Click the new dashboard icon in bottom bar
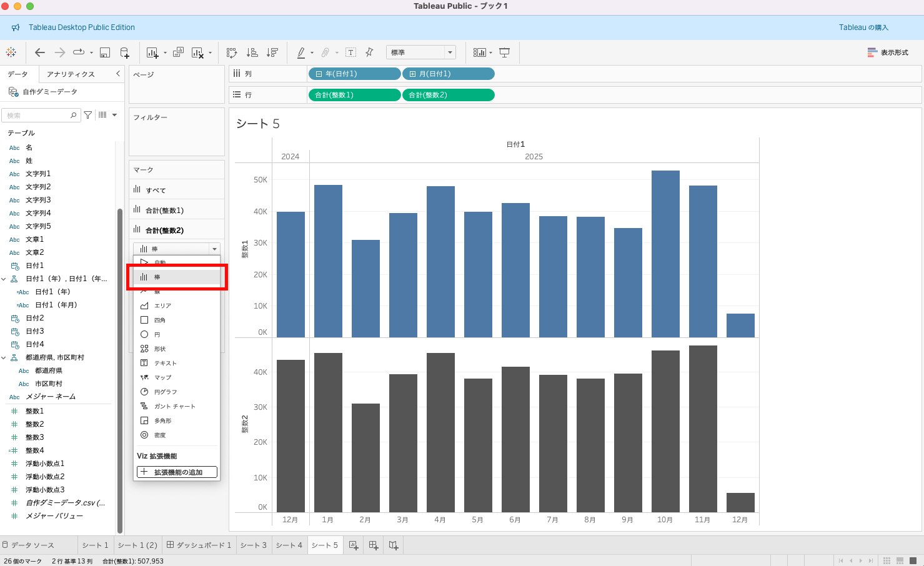924x566 pixels. pyautogui.click(x=374, y=545)
